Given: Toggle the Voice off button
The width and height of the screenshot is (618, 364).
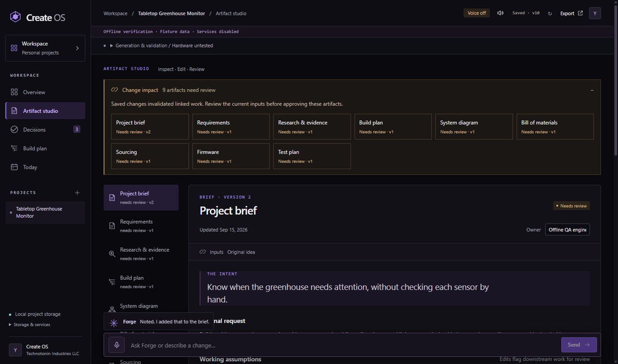Looking at the screenshot, I should click(477, 13).
